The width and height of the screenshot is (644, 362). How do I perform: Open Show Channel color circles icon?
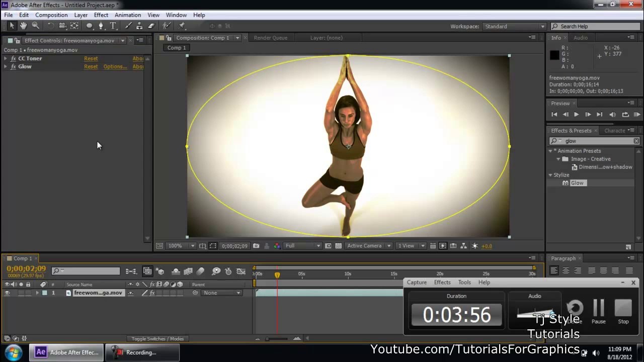tap(277, 246)
